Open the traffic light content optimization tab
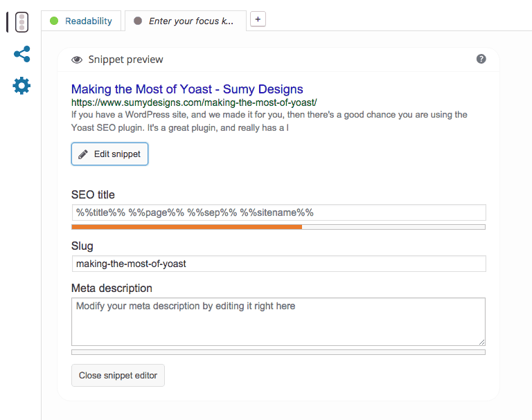Image resolution: width=532 pixels, height=420 pixels. [x=21, y=22]
